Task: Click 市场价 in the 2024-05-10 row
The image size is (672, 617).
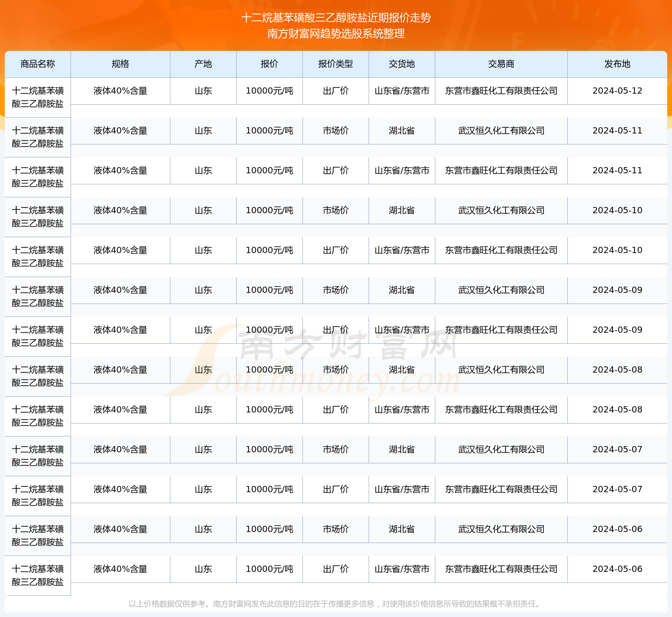Action: pyautogui.click(x=336, y=210)
